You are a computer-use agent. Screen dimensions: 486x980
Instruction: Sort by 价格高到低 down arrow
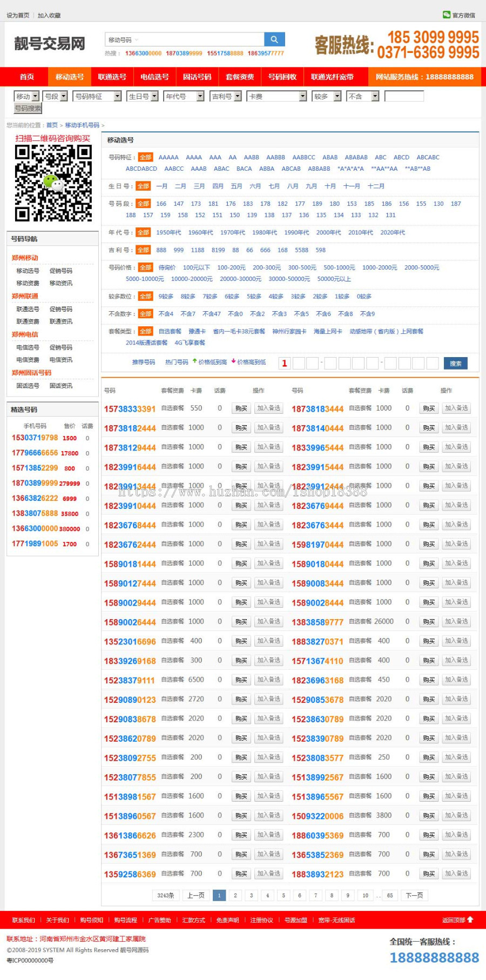[248, 362]
